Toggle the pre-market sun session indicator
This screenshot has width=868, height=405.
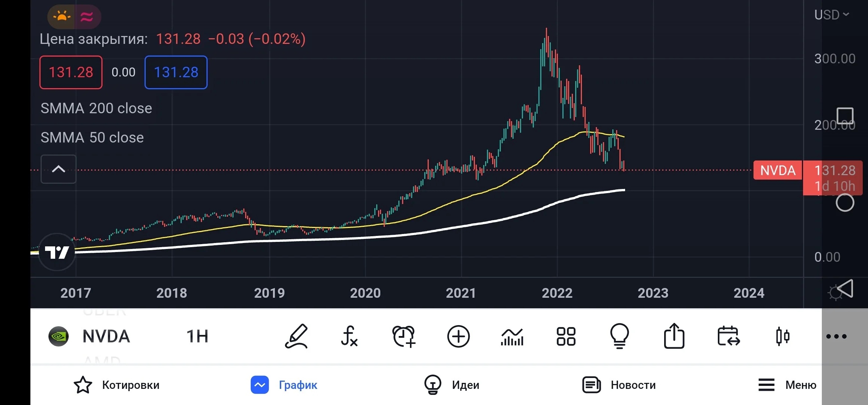coord(62,16)
